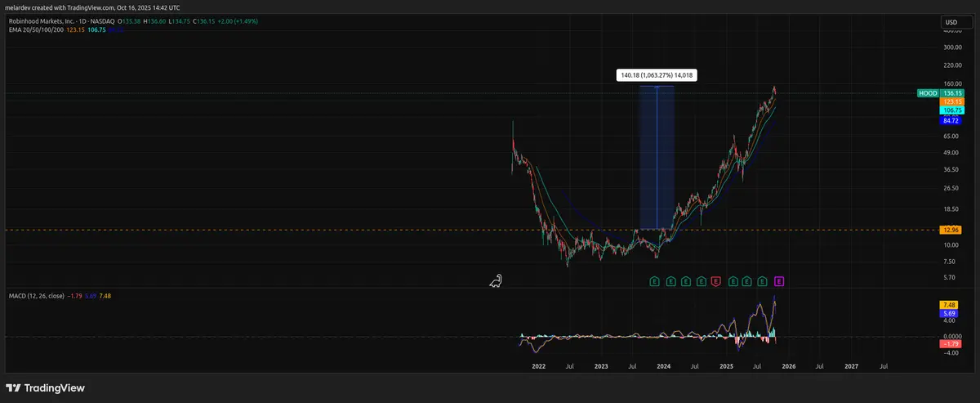The image size is (980, 403).
Task: Click the 2023 label on the time axis
Action: coord(602,368)
